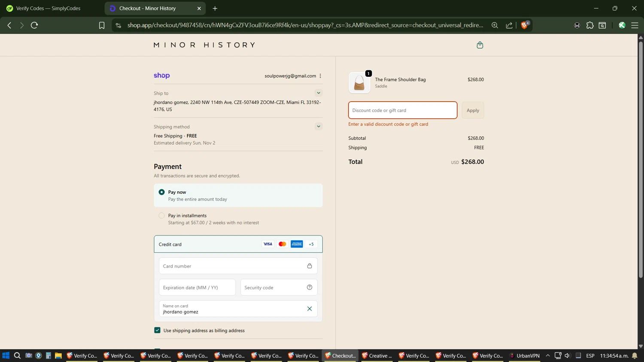Open the UrbanVPN taskbar item
This screenshot has height=362, width=644.
(x=524, y=356)
